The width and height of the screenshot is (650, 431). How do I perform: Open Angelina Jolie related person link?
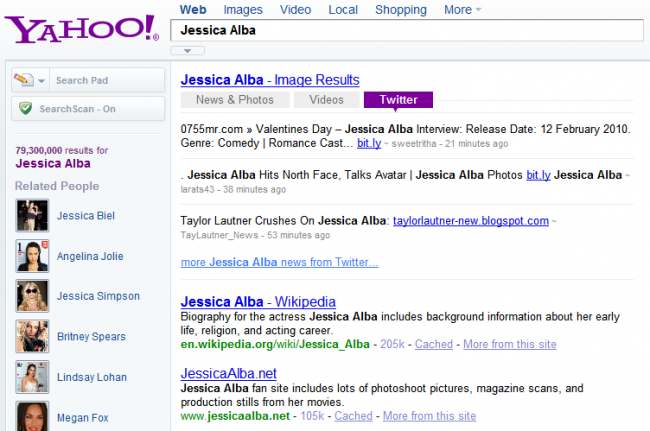[x=90, y=256]
